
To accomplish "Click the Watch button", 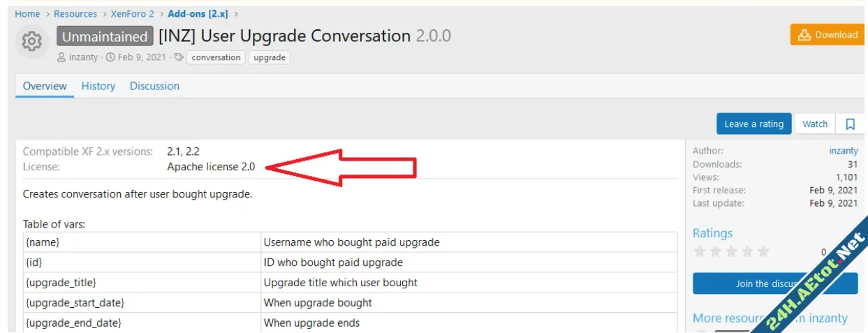I will [x=814, y=124].
